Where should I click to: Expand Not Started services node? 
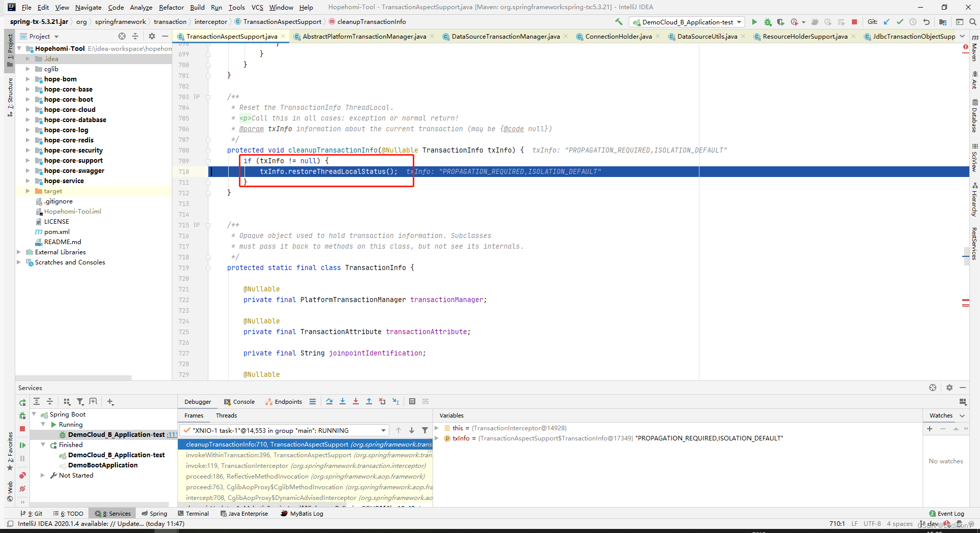pyautogui.click(x=43, y=476)
